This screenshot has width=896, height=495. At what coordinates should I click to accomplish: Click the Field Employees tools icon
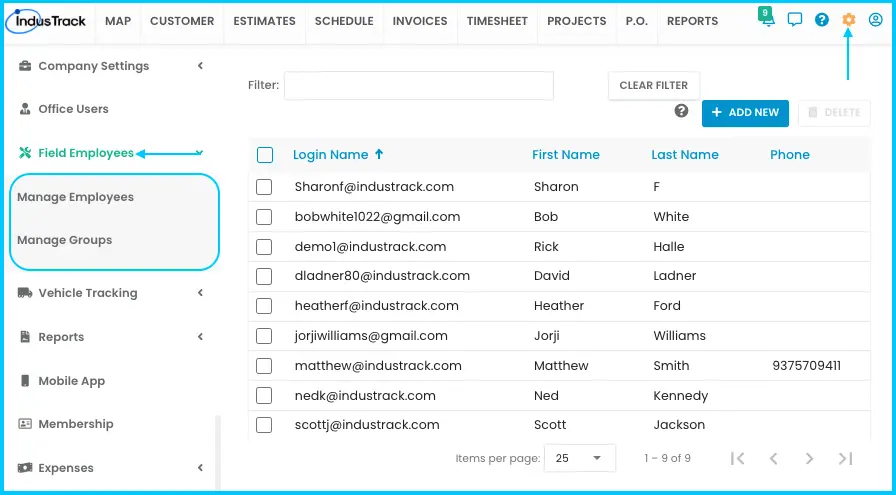[x=25, y=153]
